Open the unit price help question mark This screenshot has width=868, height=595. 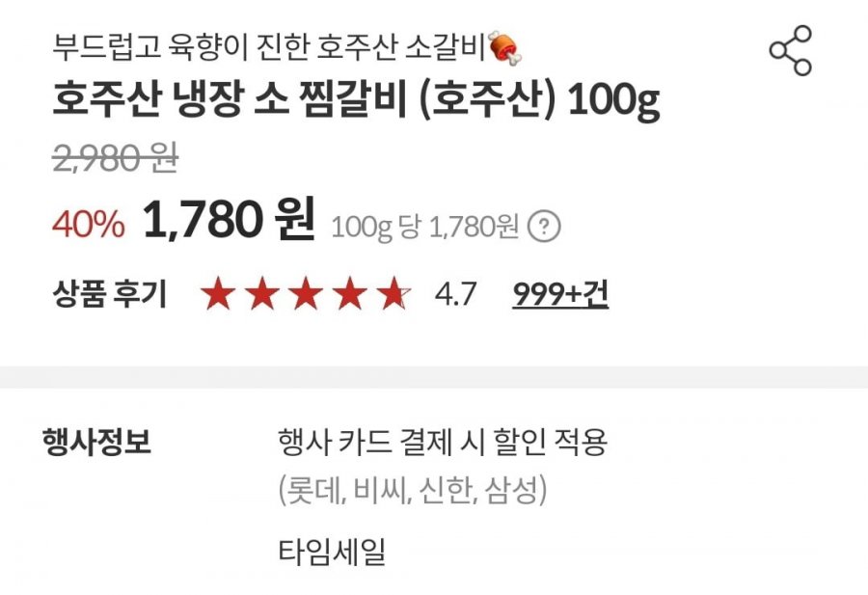544,227
